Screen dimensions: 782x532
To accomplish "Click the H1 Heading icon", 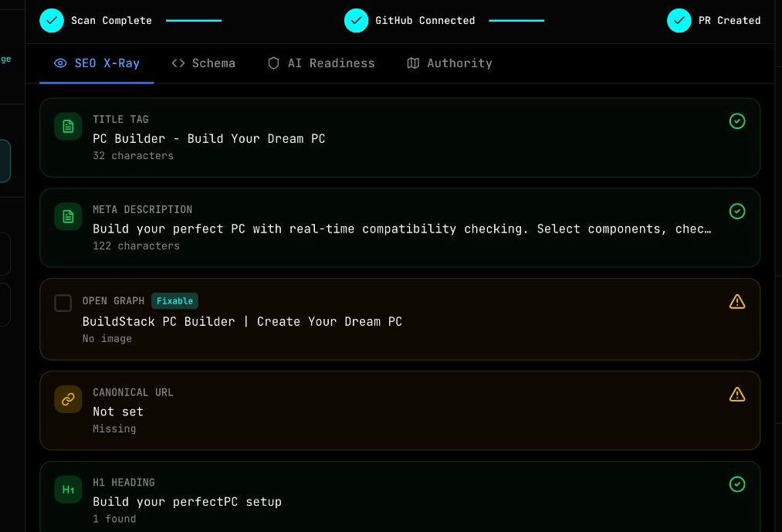I will point(69,490).
